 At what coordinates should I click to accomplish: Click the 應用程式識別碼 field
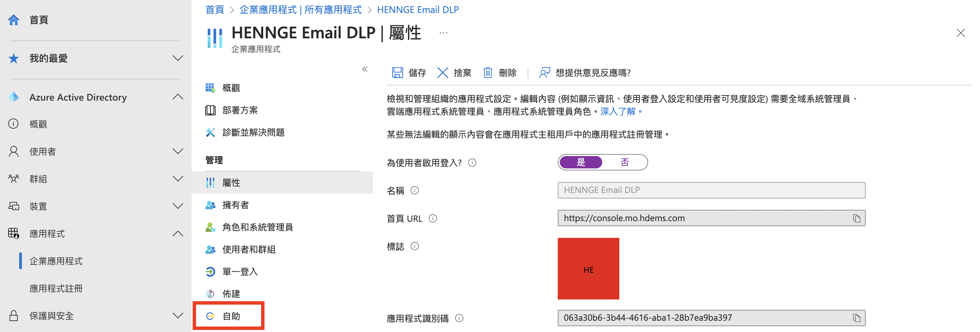click(711, 318)
